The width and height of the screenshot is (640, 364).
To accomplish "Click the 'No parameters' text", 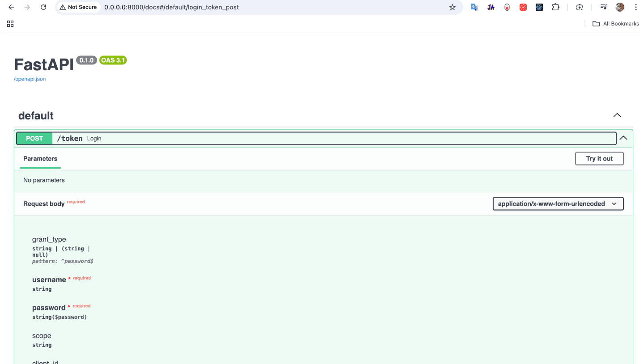I will 44,180.
